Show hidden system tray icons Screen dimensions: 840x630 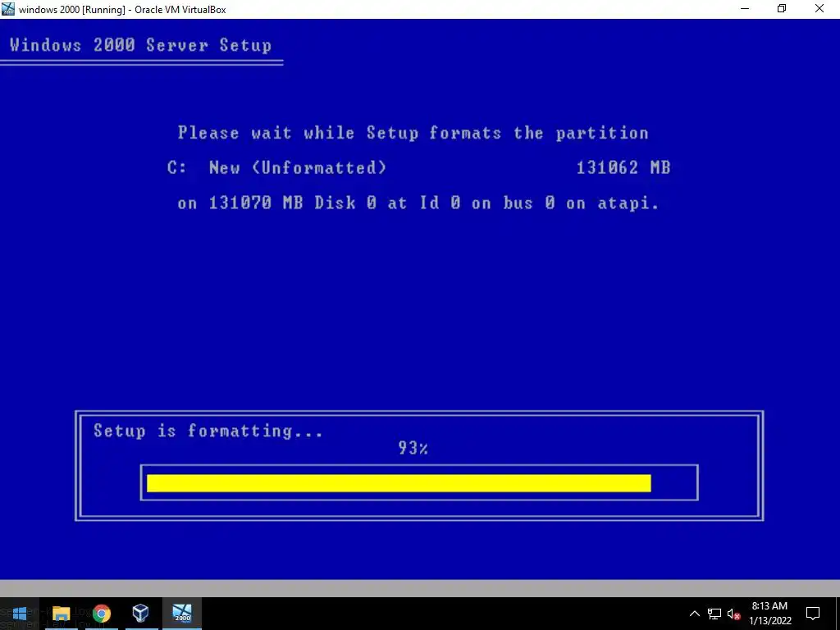point(694,614)
